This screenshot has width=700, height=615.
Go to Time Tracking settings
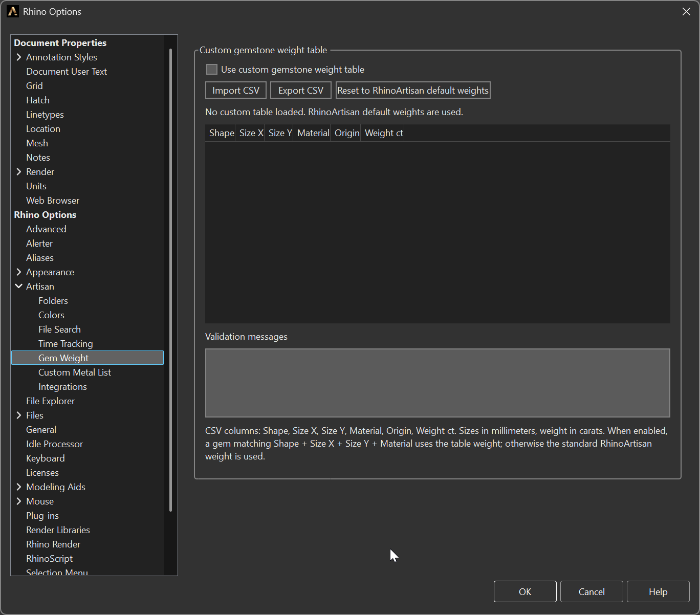[x=65, y=343]
